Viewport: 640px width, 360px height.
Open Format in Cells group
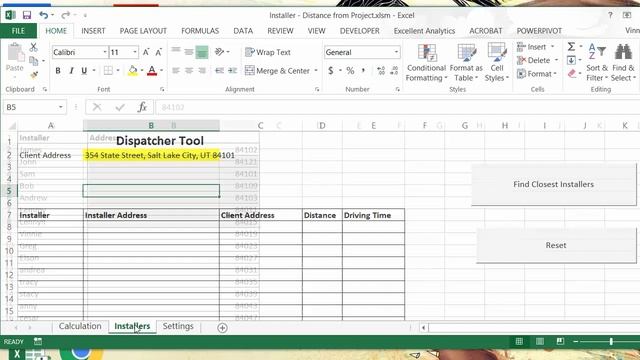537,74
